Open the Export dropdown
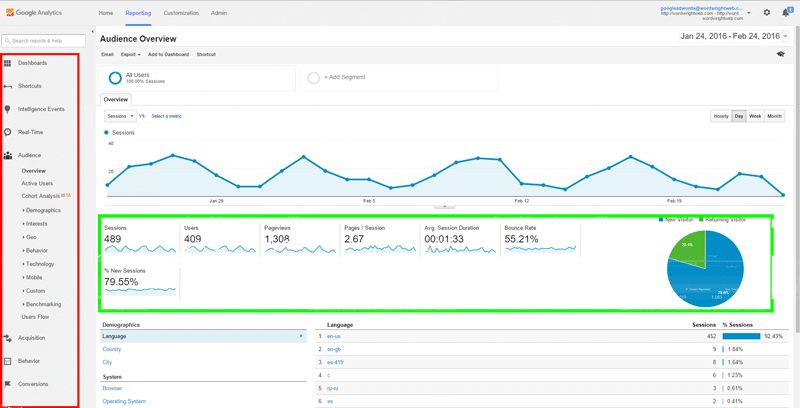The height and width of the screenshot is (408, 800). pyautogui.click(x=131, y=55)
